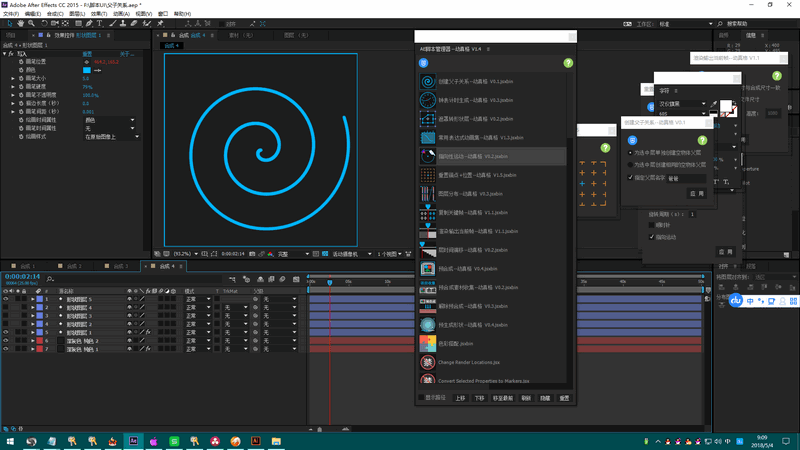The width and height of the screenshot is (800, 450).
Task: Open the font family dropdown in Character panel
Action: [682, 104]
